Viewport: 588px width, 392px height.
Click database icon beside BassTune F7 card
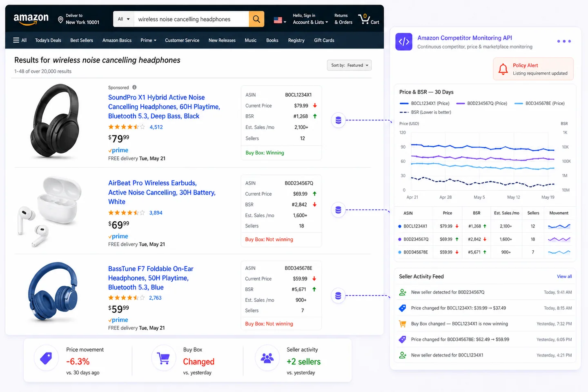(x=338, y=296)
